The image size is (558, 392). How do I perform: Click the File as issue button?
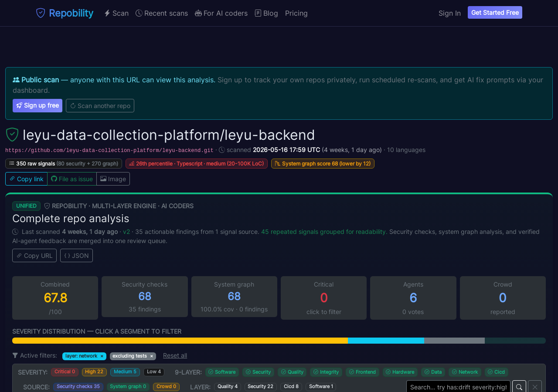[72, 179]
